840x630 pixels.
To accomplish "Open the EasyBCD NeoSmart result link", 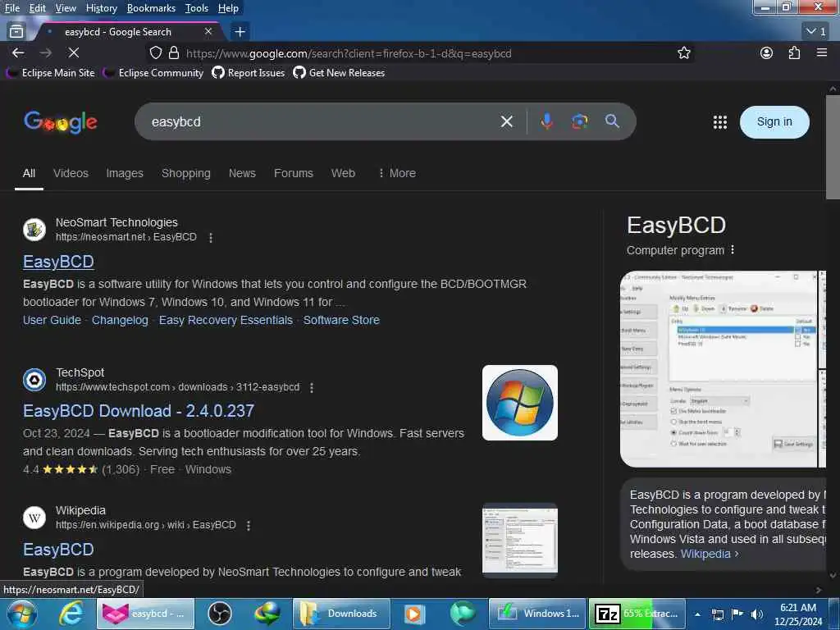I will (58, 262).
